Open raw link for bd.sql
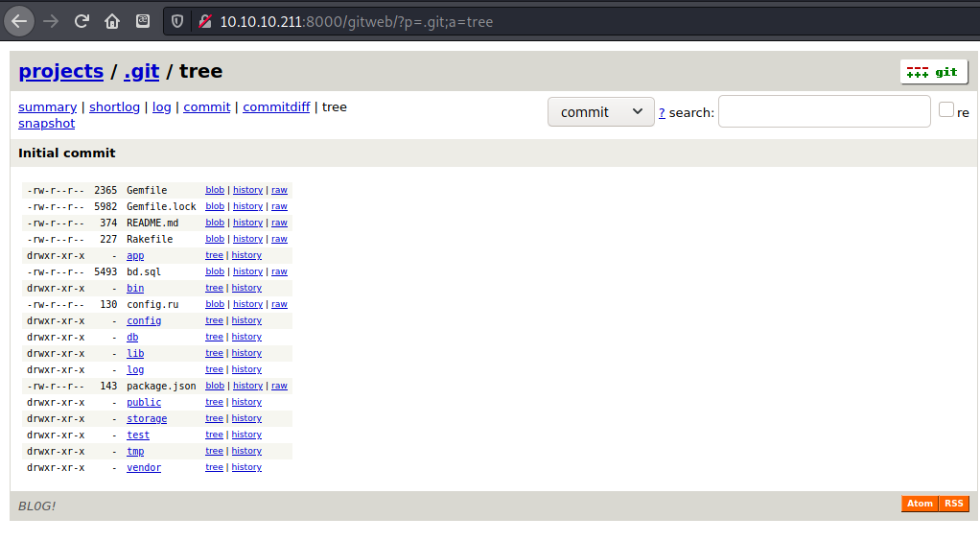980x541 pixels. tap(279, 271)
